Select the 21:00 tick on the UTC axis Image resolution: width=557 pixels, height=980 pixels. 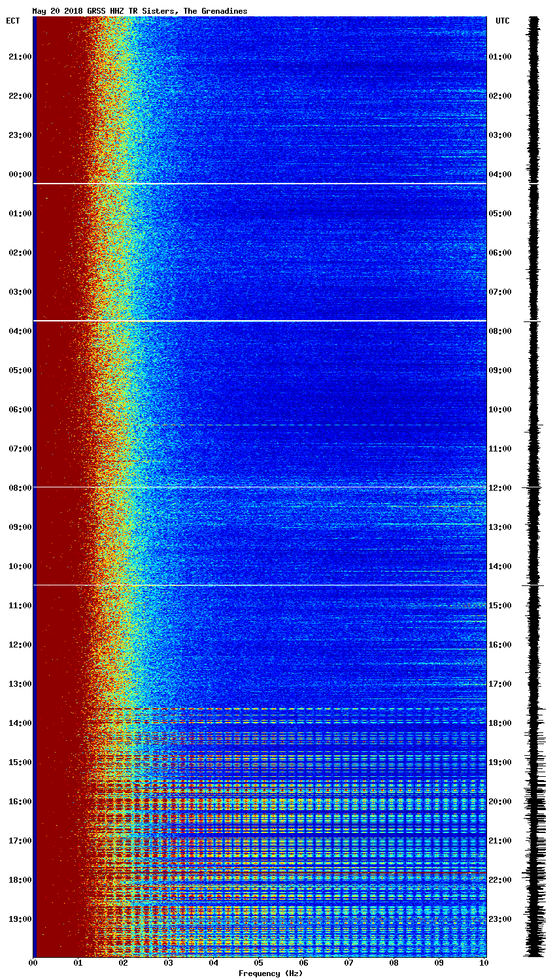500,841
